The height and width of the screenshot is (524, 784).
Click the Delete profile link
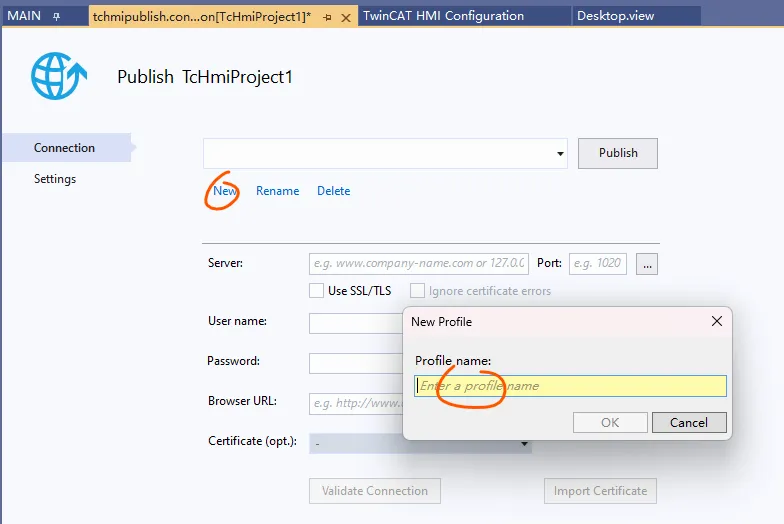click(334, 191)
